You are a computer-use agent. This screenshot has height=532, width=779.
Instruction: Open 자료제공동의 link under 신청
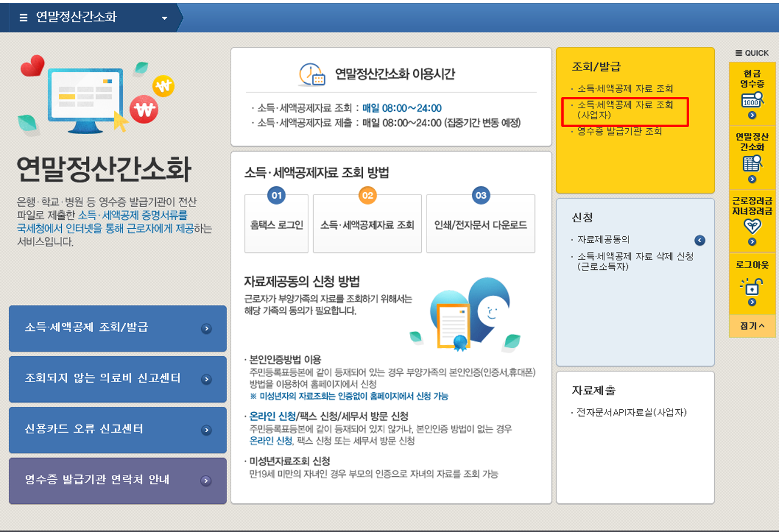point(603,240)
